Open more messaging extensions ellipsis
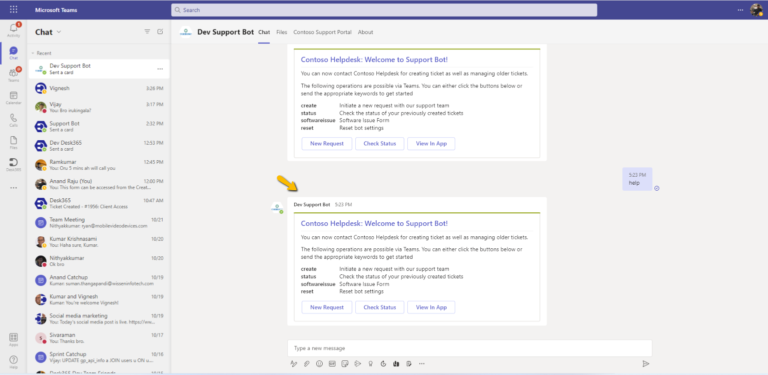 pos(422,363)
